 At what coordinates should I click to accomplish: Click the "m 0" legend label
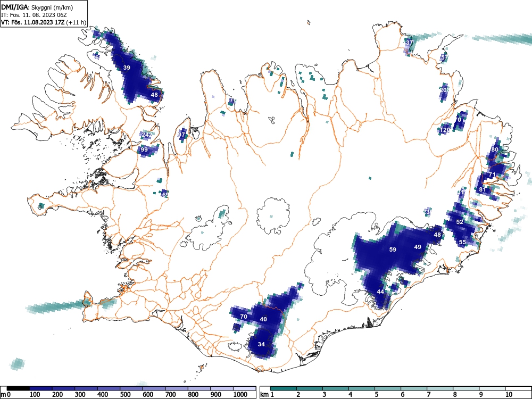5,395
